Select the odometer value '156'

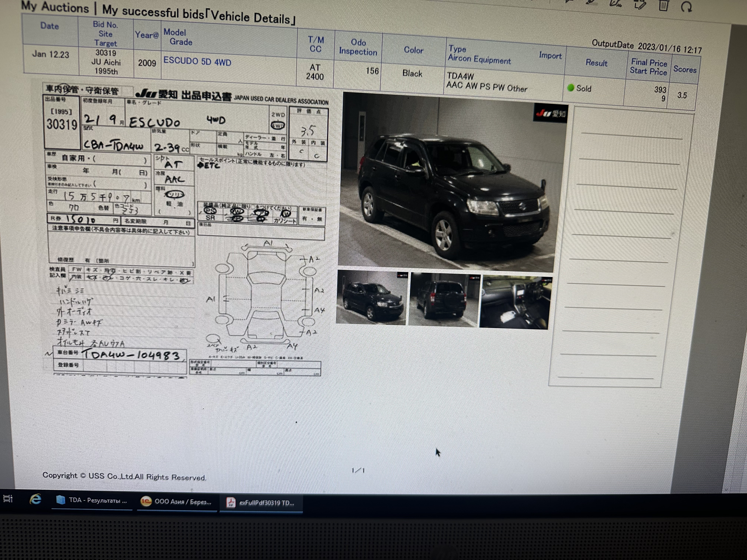coord(372,71)
